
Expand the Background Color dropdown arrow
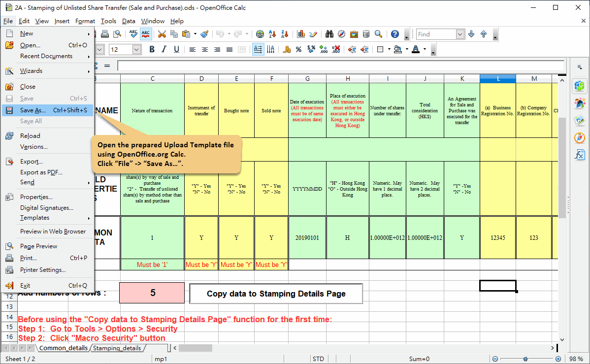(407, 49)
